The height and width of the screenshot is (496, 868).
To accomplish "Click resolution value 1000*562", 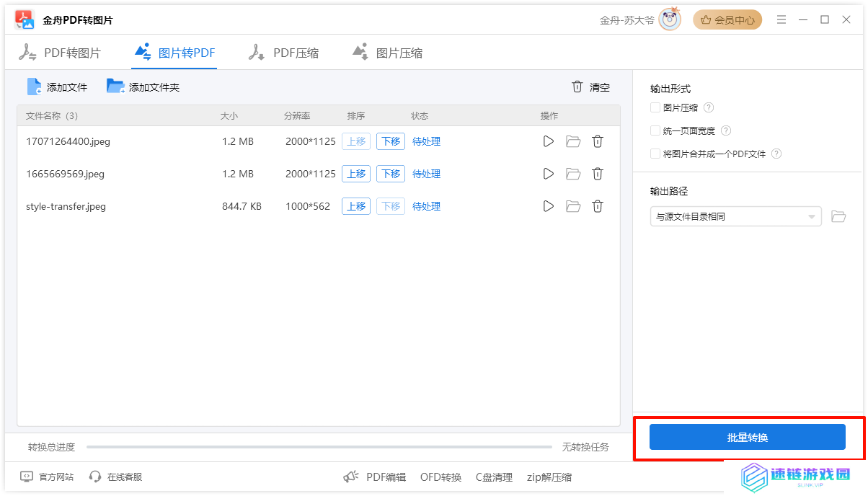I will pyautogui.click(x=308, y=206).
